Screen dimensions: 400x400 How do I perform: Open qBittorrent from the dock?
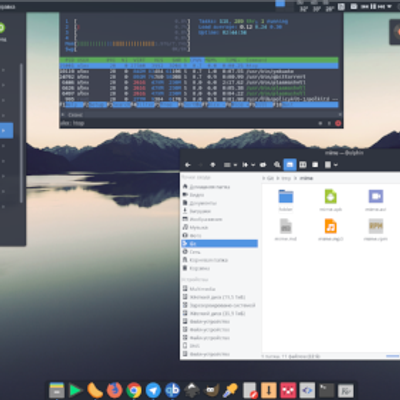tap(172, 390)
